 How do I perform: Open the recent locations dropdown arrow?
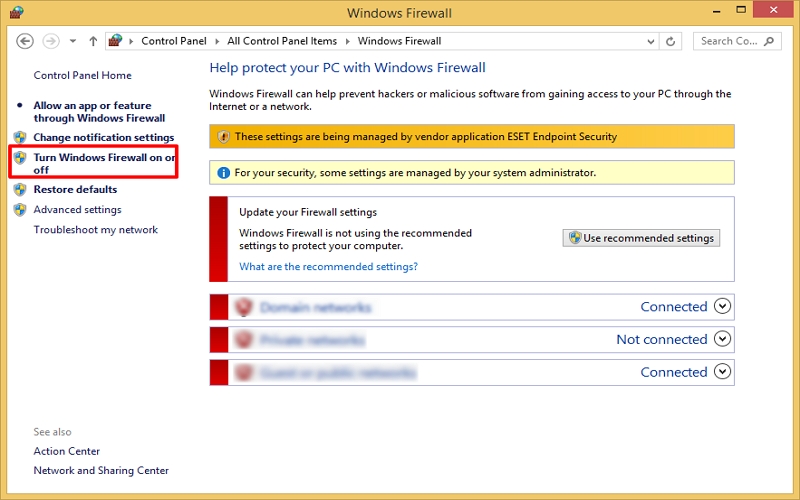(x=73, y=41)
